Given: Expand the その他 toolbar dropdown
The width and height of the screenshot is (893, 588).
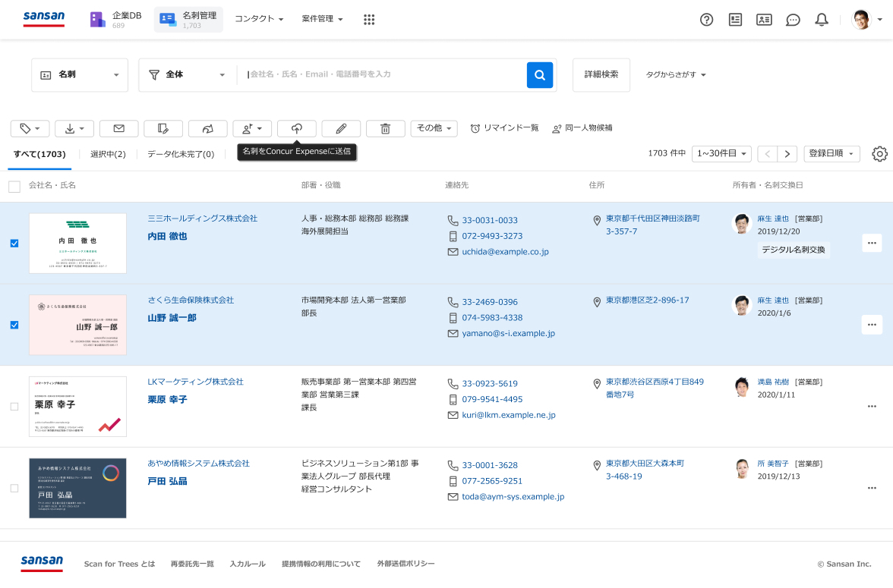Looking at the screenshot, I should pyautogui.click(x=434, y=129).
